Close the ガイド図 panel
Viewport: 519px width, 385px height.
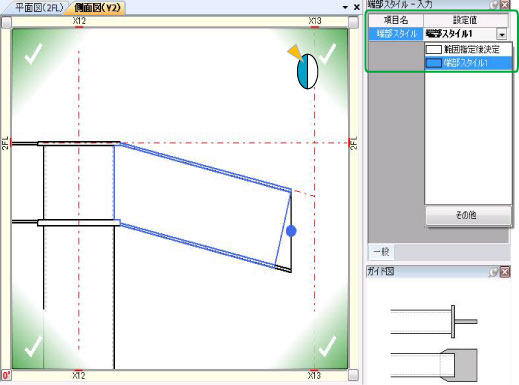click(505, 272)
